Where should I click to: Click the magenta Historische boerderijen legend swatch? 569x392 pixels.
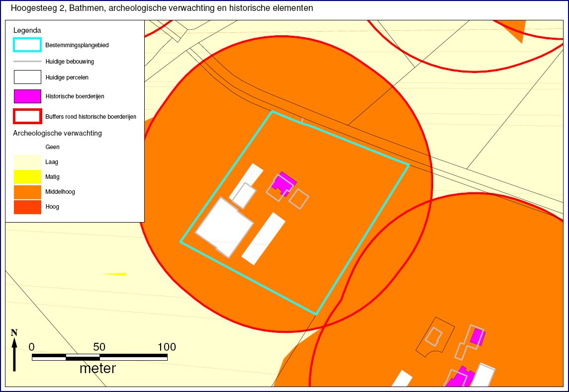[27, 96]
